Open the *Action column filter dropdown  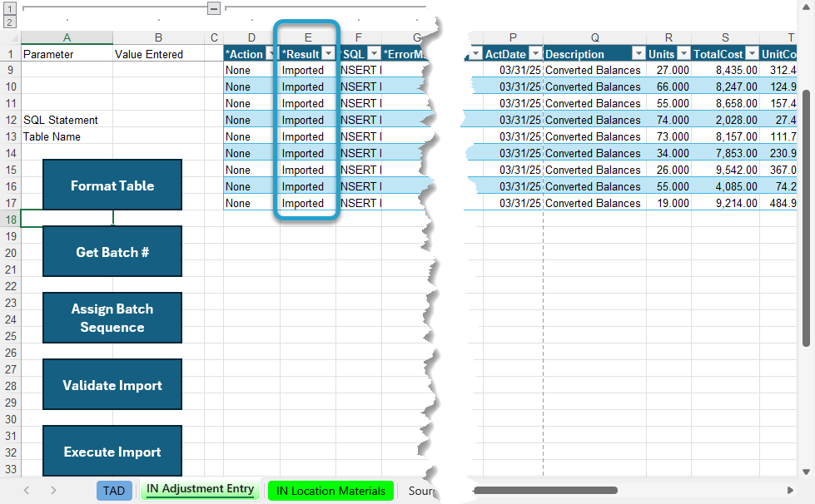point(271,53)
